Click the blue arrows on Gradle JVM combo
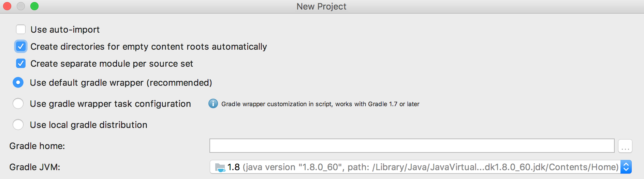Screen dimensions: 644x179 point(626,167)
